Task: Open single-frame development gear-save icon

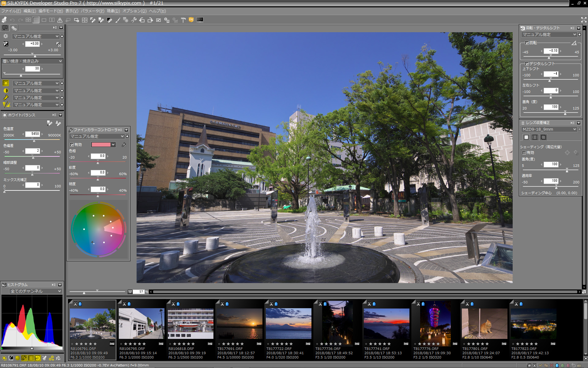Action: (167, 20)
